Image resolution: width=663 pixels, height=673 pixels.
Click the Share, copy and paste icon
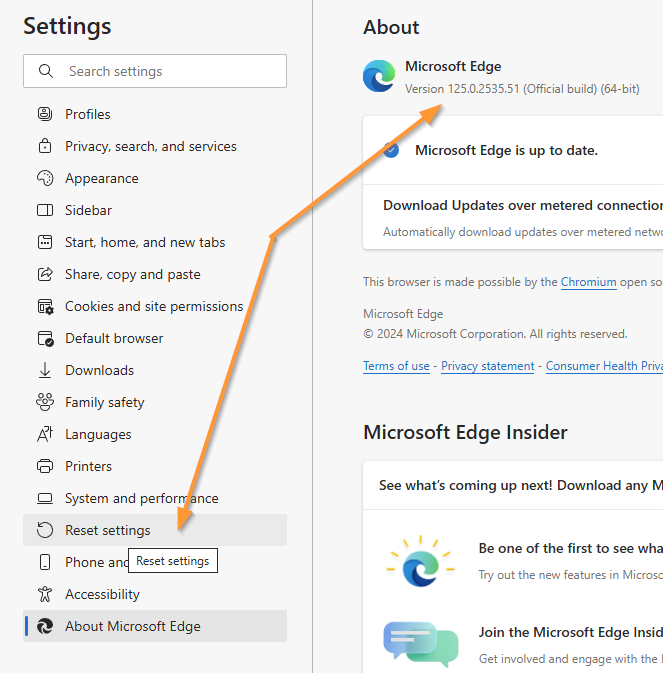click(45, 274)
